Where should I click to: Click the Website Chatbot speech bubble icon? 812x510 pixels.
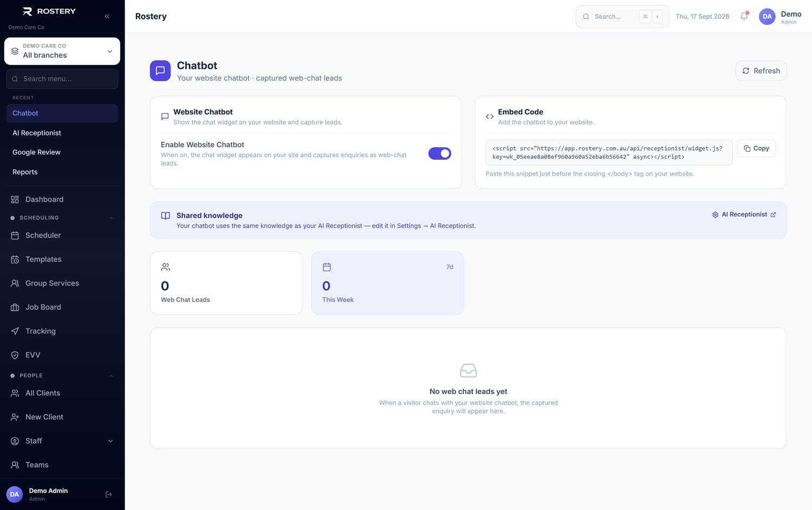[x=165, y=116]
